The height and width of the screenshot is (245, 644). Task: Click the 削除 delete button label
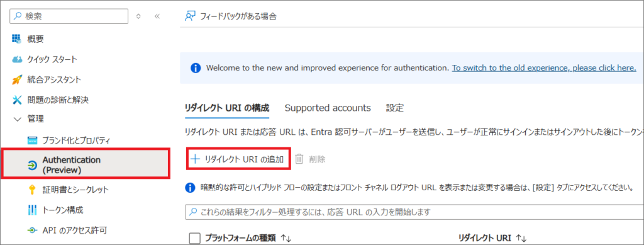point(317,159)
